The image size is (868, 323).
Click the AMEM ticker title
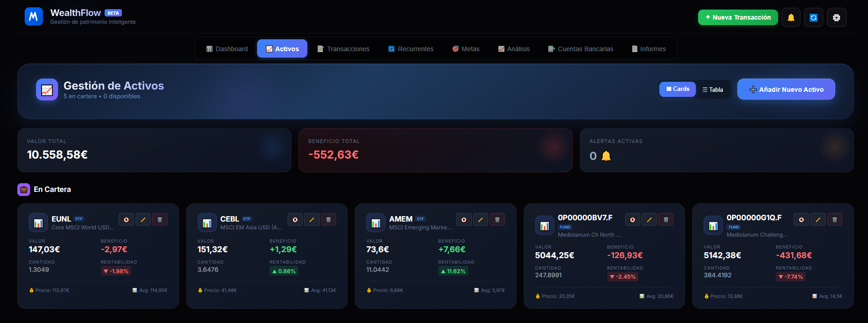(x=401, y=219)
